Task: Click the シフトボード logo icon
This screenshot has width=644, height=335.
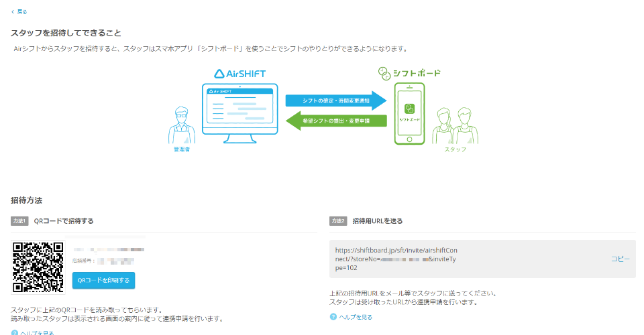Action: tap(383, 72)
